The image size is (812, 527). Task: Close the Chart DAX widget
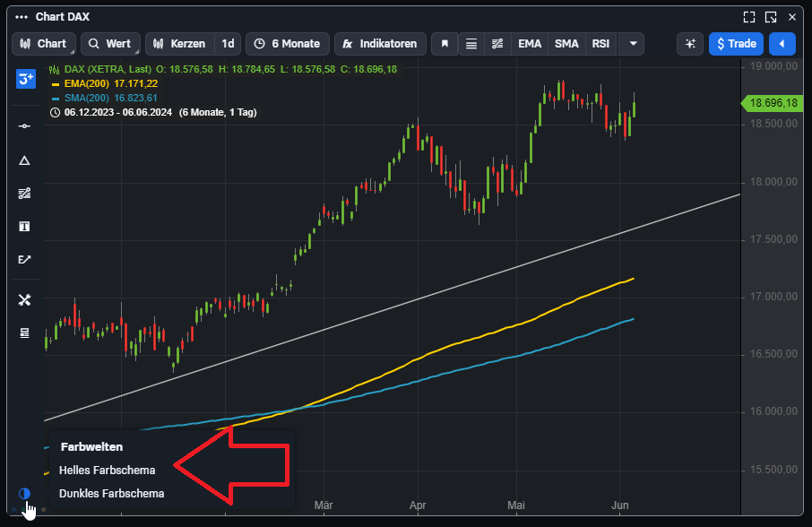791,17
